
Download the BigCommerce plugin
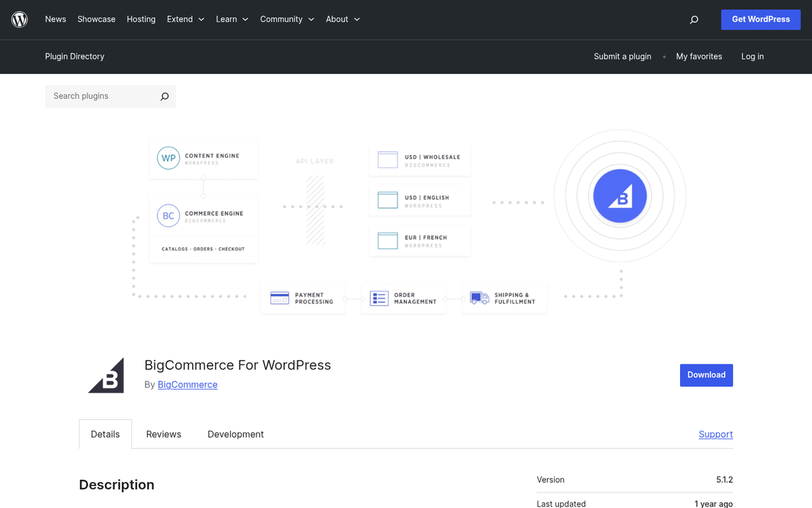(x=706, y=375)
